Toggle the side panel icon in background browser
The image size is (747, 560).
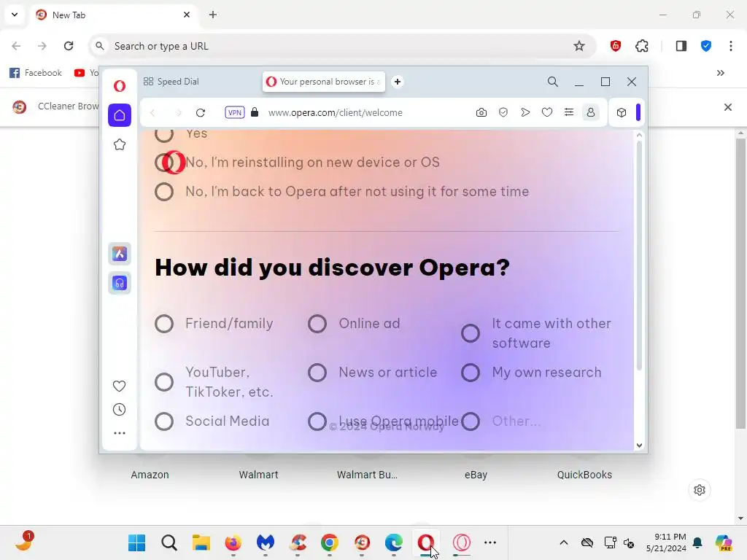[681, 46]
